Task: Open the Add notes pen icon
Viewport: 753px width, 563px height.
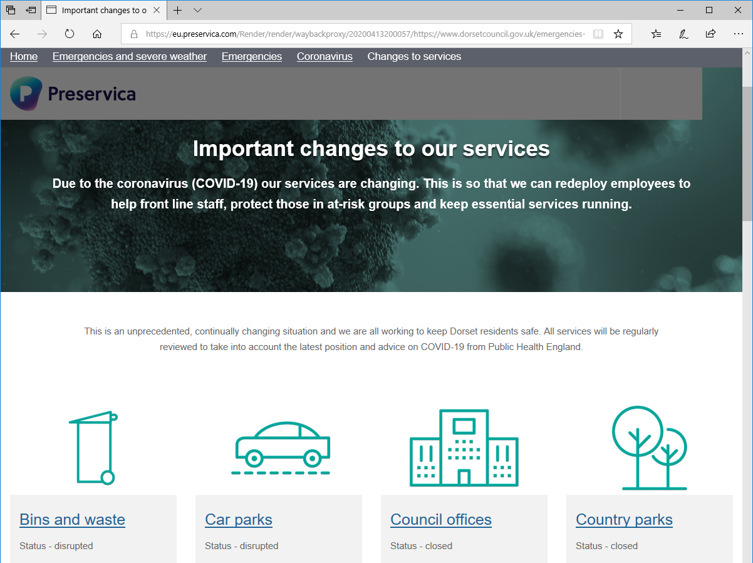Action: click(x=683, y=34)
